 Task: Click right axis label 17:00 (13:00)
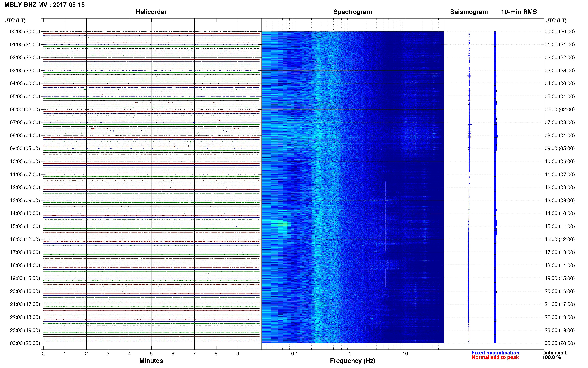[x=560, y=252]
